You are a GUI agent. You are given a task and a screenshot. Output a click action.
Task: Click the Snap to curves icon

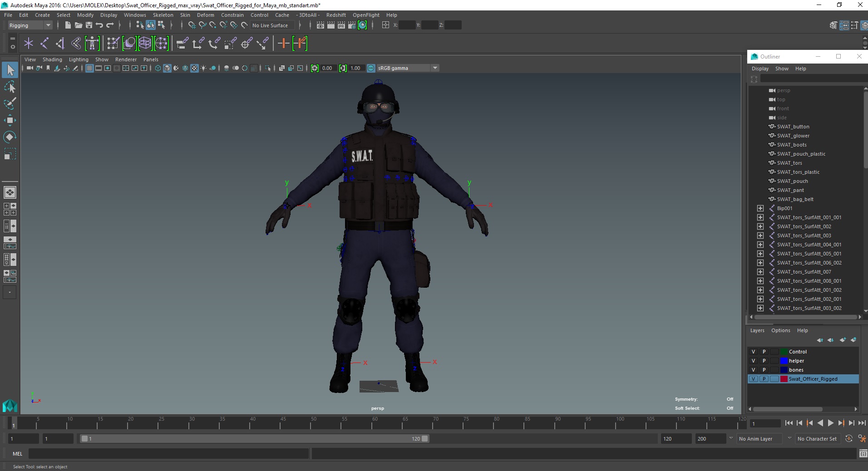point(202,25)
